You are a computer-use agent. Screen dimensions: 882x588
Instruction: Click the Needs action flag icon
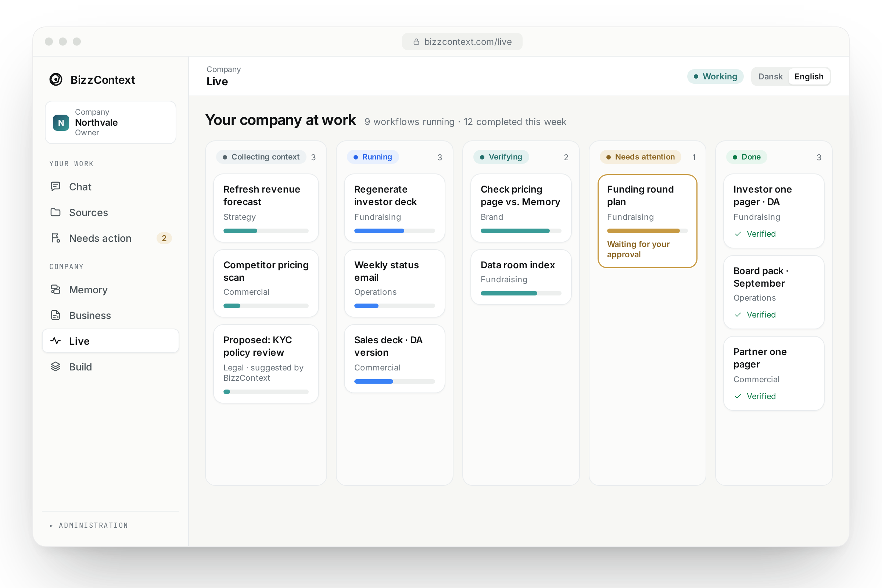click(x=55, y=238)
